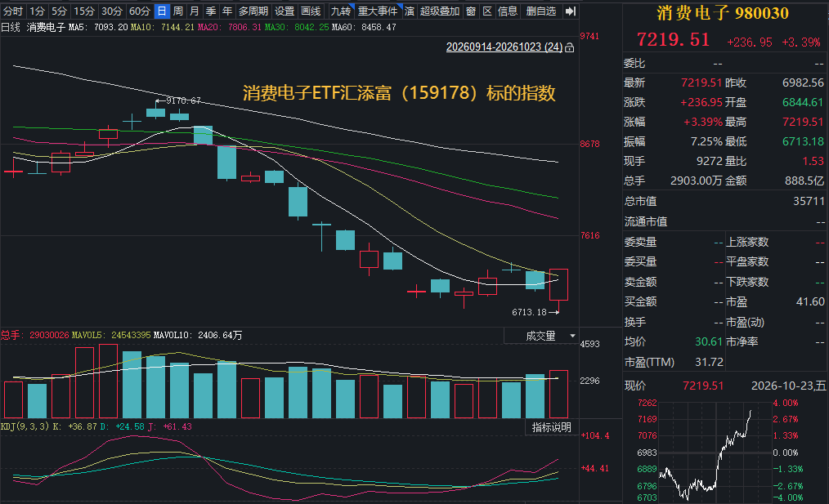Click the 指标说明 indicator description button
This screenshot has height=504, width=829.
pyautogui.click(x=551, y=427)
